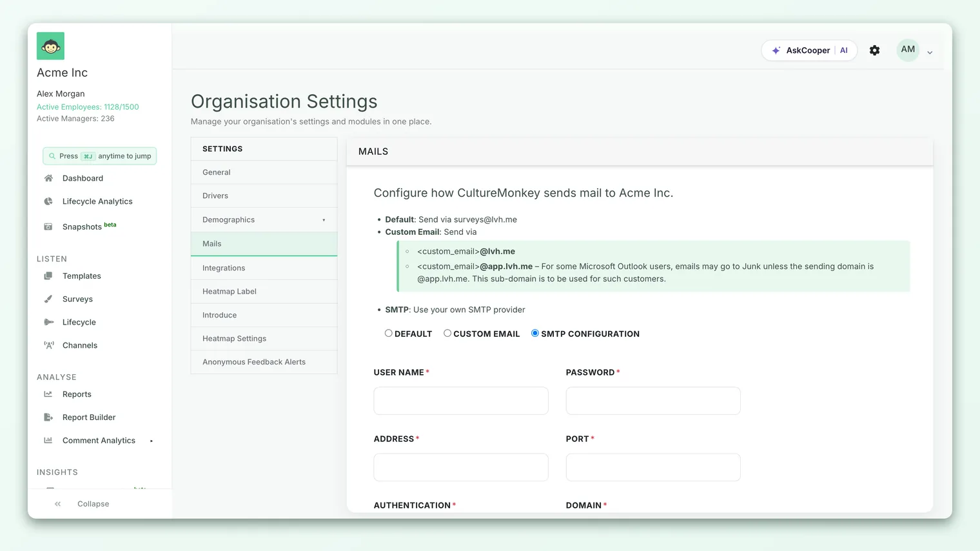Click the Password input field
Image resolution: width=980 pixels, height=551 pixels.
[653, 401]
